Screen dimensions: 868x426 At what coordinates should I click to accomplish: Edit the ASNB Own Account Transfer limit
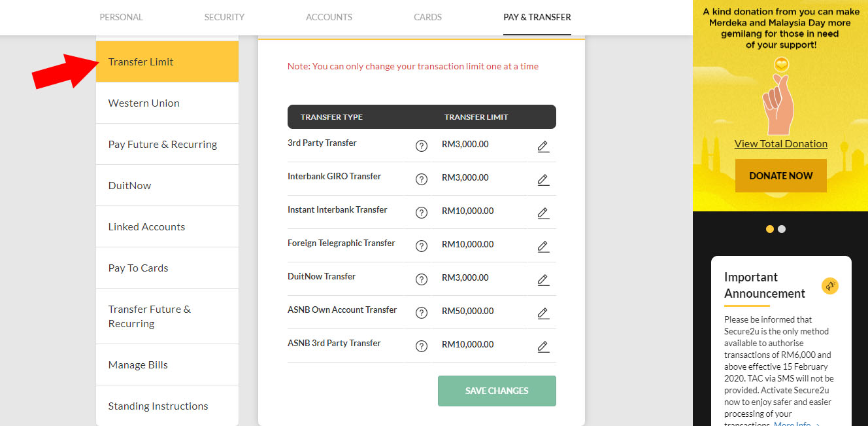pyautogui.click(x=542, y=313)
